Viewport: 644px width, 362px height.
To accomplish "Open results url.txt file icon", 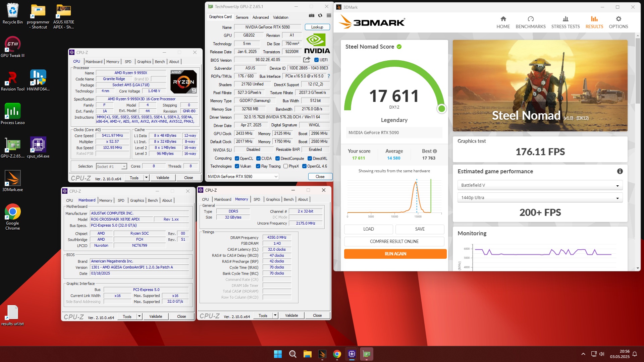I will 13,315.
